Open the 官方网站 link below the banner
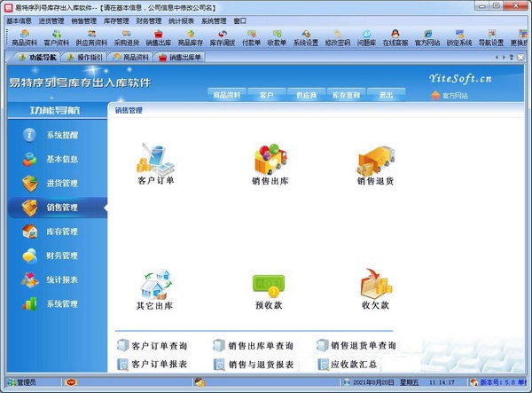532x393 pixels. coord(454,95)
